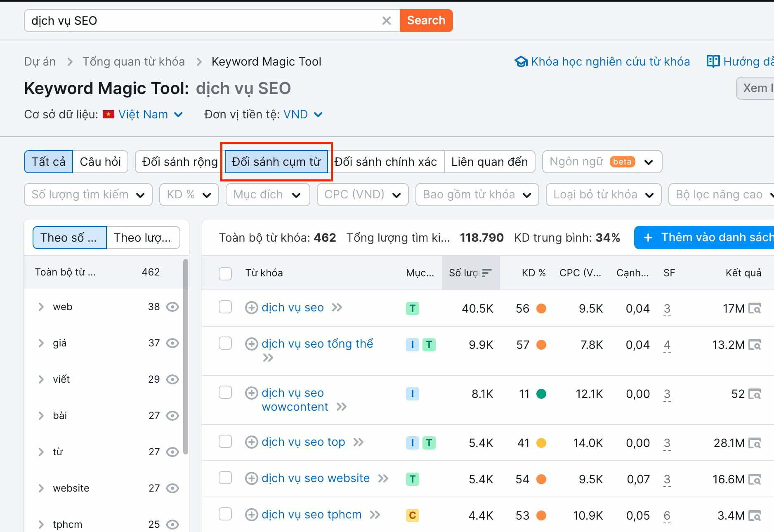The width and height of the screenshot is (774, 532).
Task: Click double-arrow icon after 'wowcontent' keyword
Action: coord(342,407)
